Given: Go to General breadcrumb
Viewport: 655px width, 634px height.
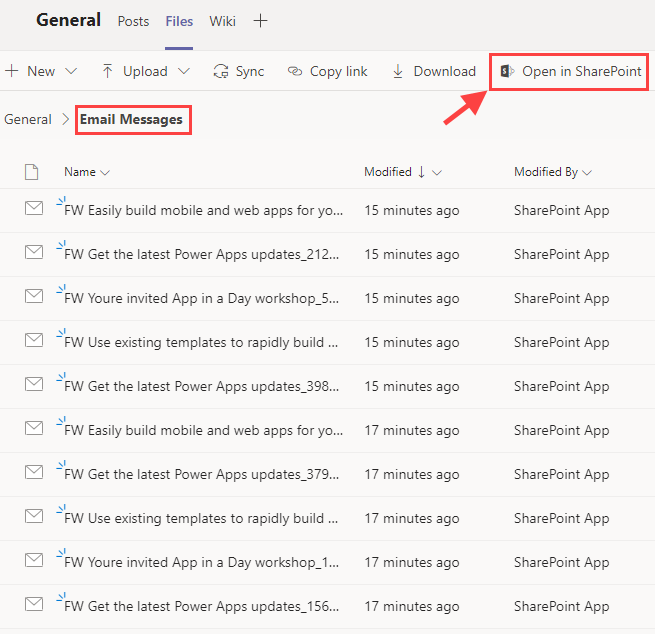Looking at the screenshot, I should coord(28,119).
